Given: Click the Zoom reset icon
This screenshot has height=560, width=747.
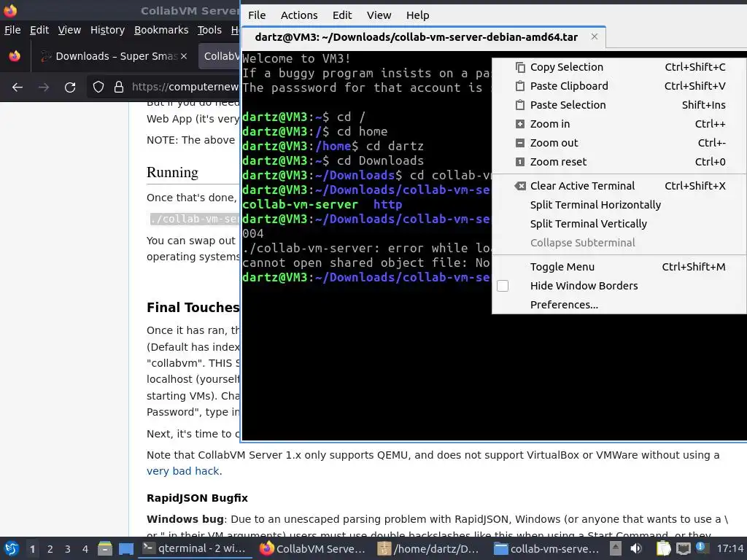Looking at the screenshot, I should coord(520,162).
